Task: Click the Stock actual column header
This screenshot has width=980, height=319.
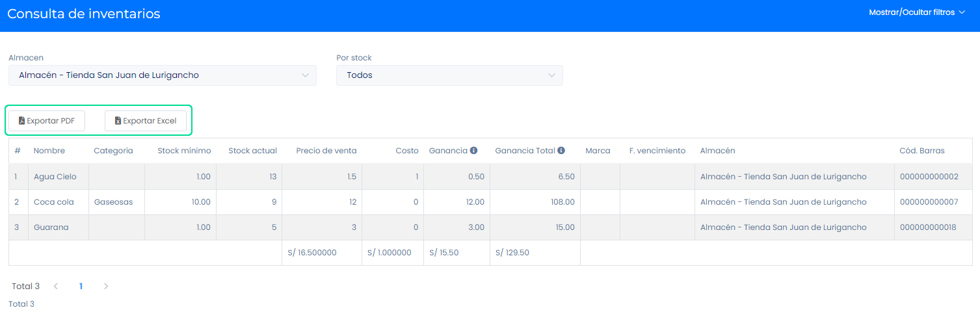Action: click(252, 151)
